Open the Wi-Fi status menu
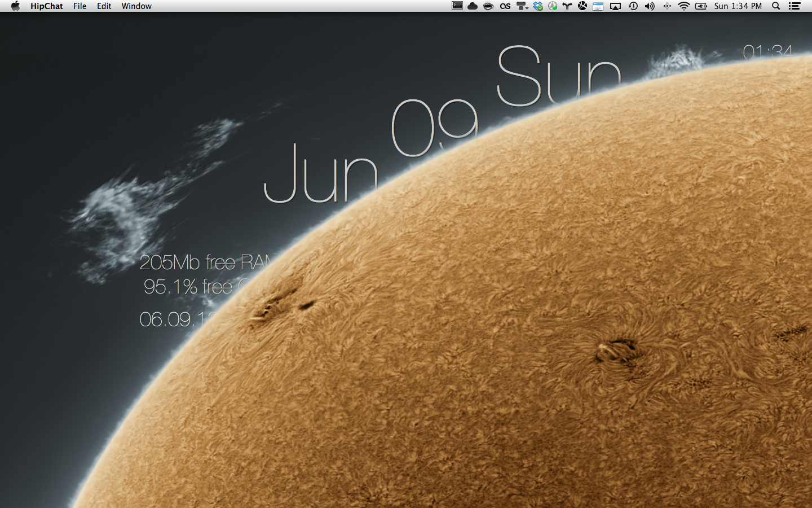The height and width of the screenshot is (508, 812). pos(684,6)
